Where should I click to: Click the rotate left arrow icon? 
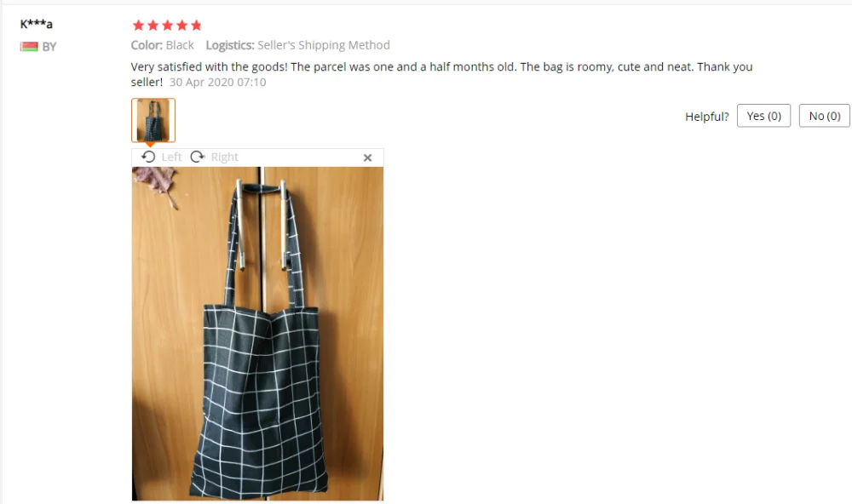coord(148,157)
